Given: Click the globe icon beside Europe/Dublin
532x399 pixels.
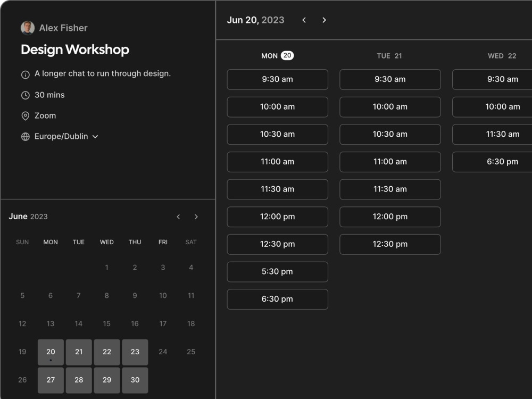Looking at the screenshot, I should coord(26,137).
